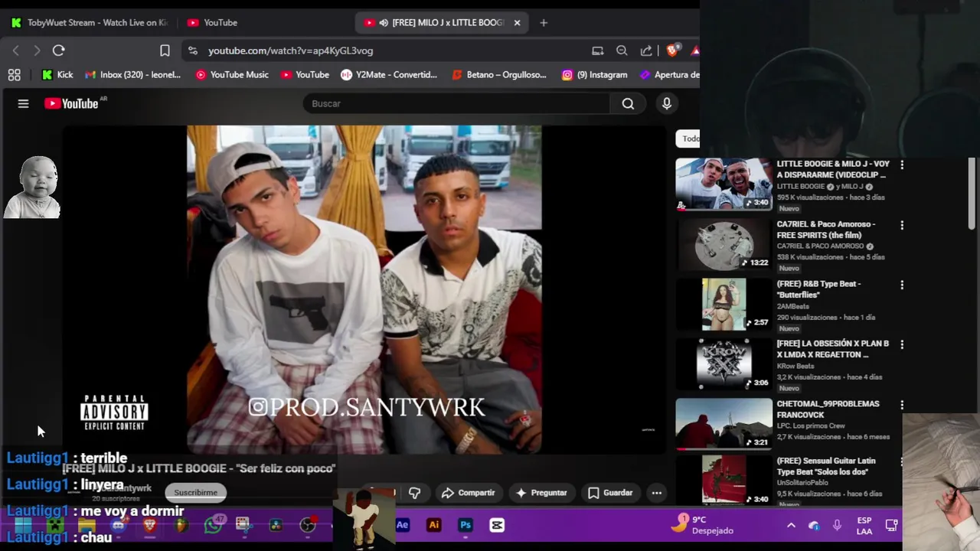Open OBS Studio taskbar icon
The width and height of the screenshot is (980, 551).
click(x=308, y=525)
